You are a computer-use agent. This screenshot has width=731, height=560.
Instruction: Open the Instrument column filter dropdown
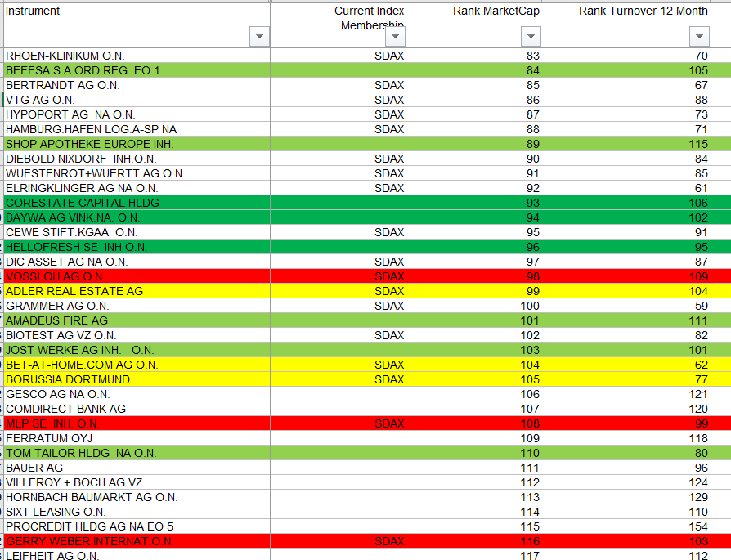259,36
